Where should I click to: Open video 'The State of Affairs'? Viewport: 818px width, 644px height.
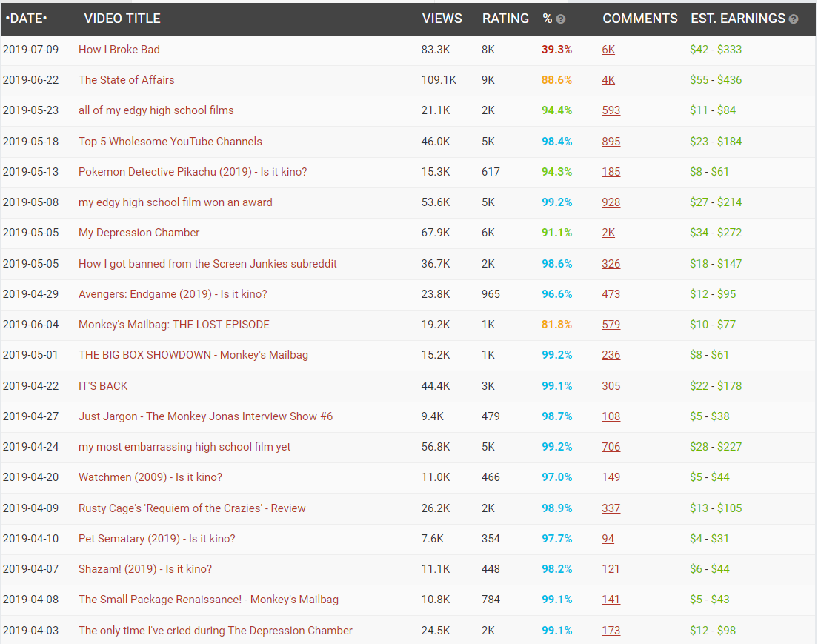coord(126,80)
